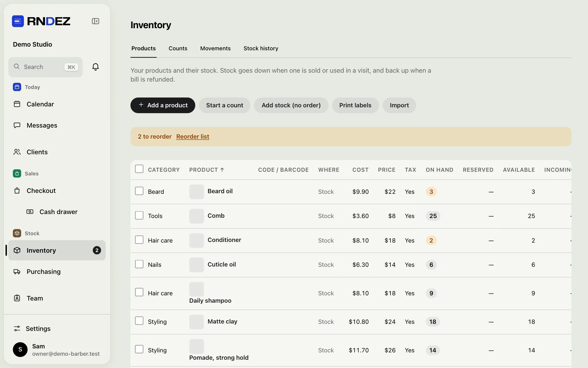Image resolution: width=588 pixels, height=368 pixels.
Task: Open Team in the sidebar
Action: point(57,298)
